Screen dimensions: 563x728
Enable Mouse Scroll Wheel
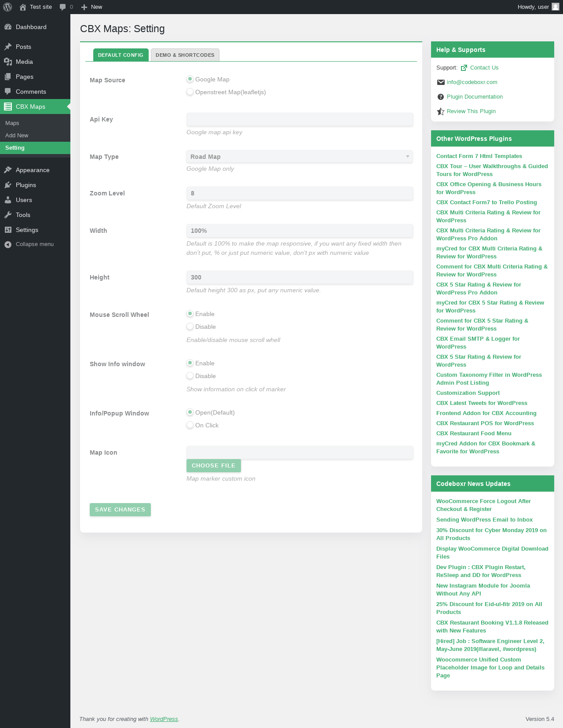pyautogui.click(x=190, y=314)
